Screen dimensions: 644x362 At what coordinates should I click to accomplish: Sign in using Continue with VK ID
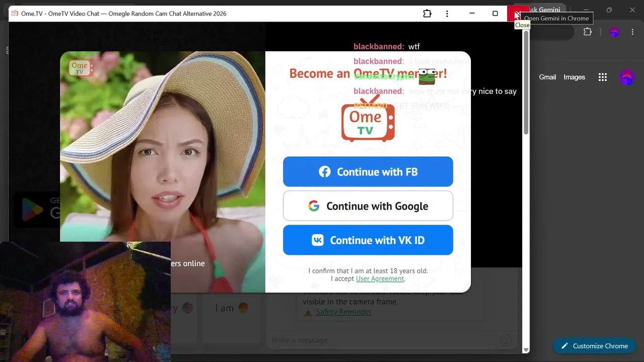[368, 240]
